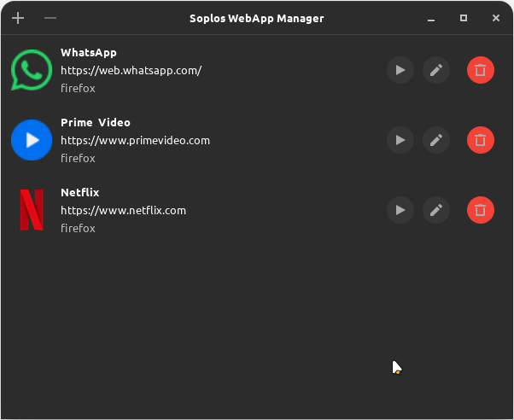Screen dimensions: 514x420
Task: Launch the Netflix web app
Action: [x=400, y=209]
